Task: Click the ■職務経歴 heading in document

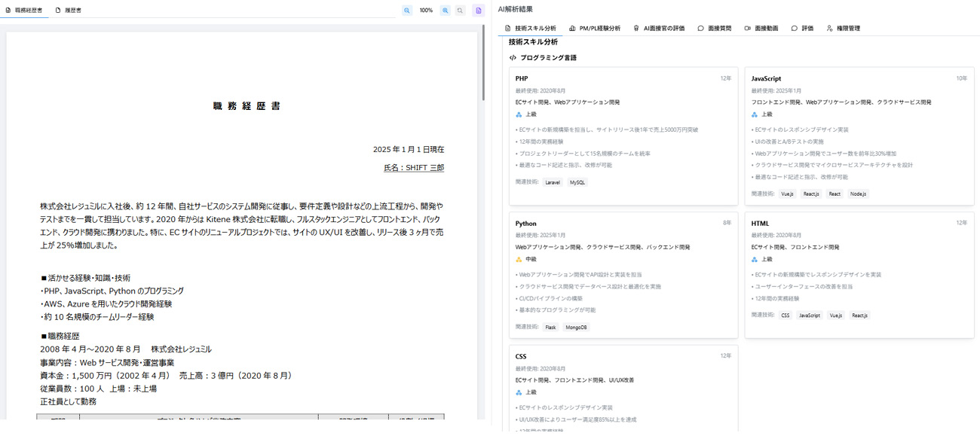Action: (x=60, y=336)
